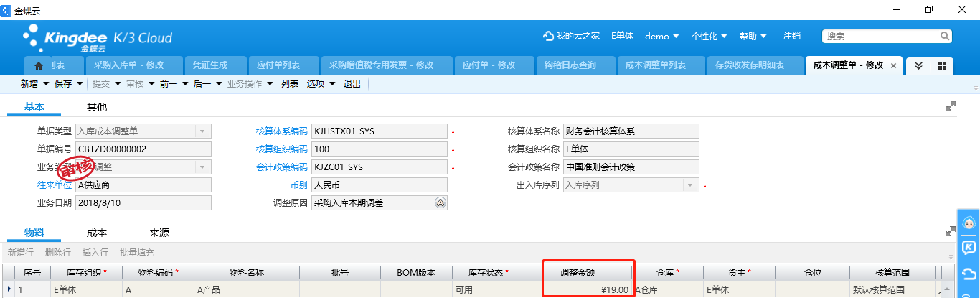Open the tab grid view icon
This screenshot has width=980, height=298.
click(x=942, y=65)
